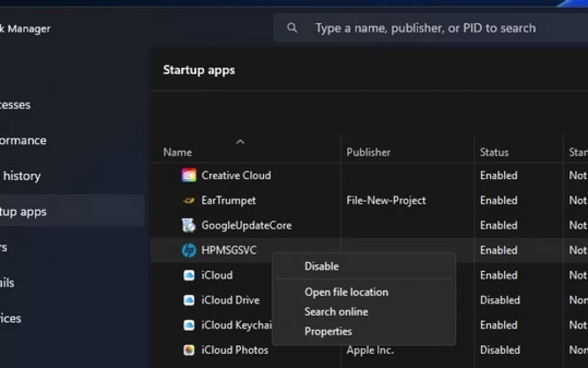The width and height of the screenshot is (588, 368).
Task: Click the Enabled status for HPMSGSVC
Action: tap(499, 250)
